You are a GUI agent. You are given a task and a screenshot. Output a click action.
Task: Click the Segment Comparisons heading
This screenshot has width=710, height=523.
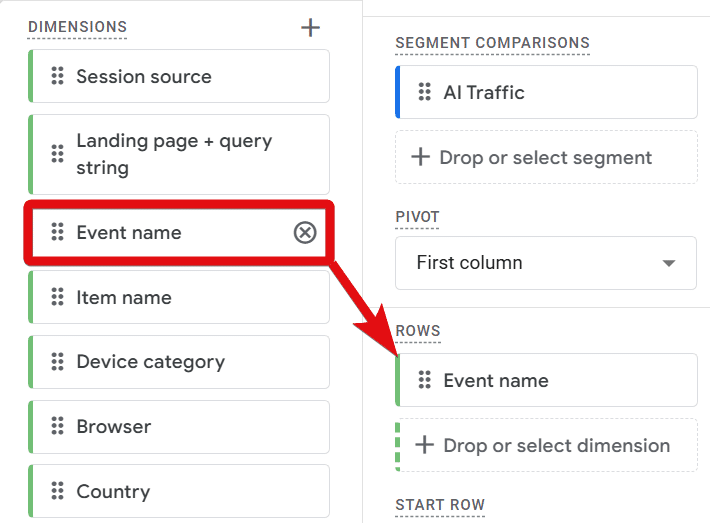492,43
